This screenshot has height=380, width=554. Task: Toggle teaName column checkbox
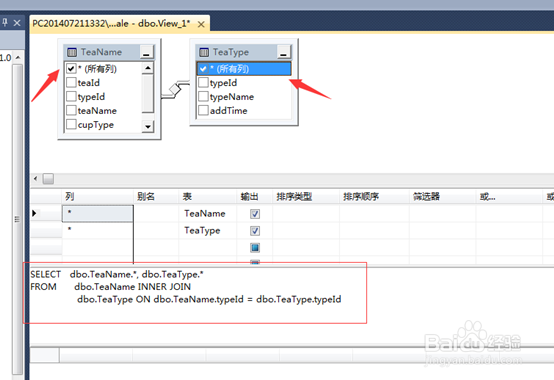[71, 110]
